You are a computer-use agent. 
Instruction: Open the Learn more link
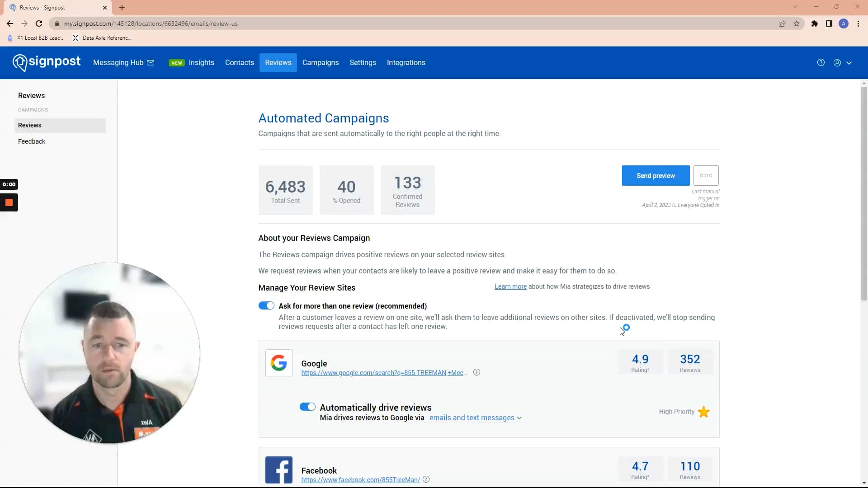(510, 286)
